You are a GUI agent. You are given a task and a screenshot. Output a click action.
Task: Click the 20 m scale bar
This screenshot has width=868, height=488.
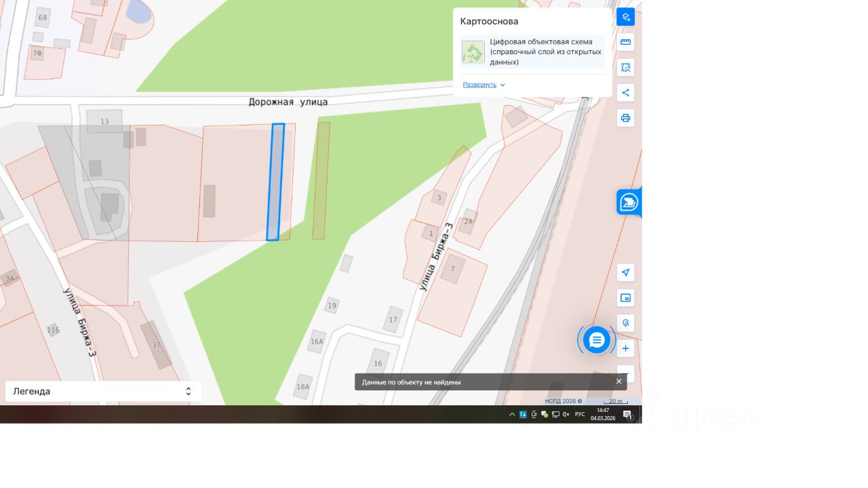pyautogui.click(x=616, y=401)
